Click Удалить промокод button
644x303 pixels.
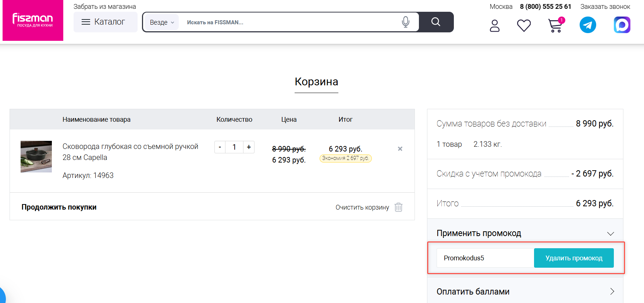[574, 258]
